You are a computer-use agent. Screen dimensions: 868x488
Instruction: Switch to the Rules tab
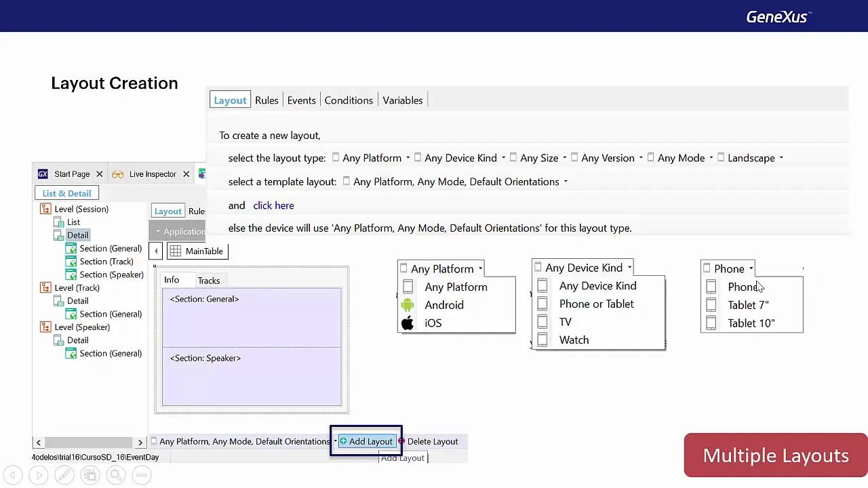[267, 100]
